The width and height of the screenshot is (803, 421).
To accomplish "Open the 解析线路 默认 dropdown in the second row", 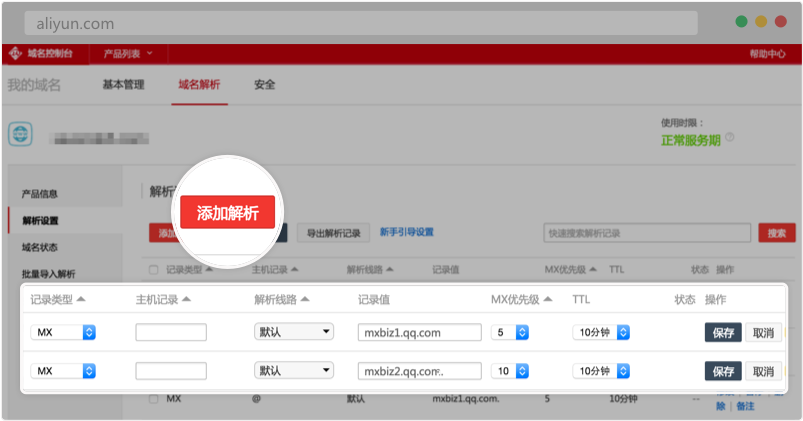I will point(293,370).
